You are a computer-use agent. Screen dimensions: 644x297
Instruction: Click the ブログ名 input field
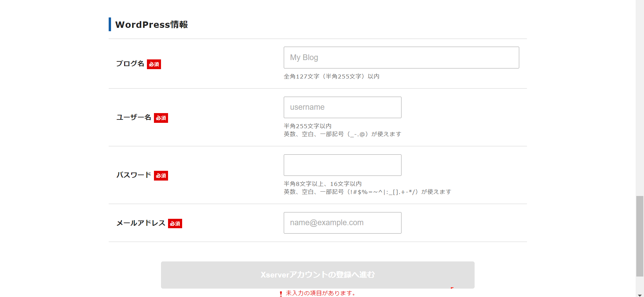pyautogui.click(x=401, y=57)
